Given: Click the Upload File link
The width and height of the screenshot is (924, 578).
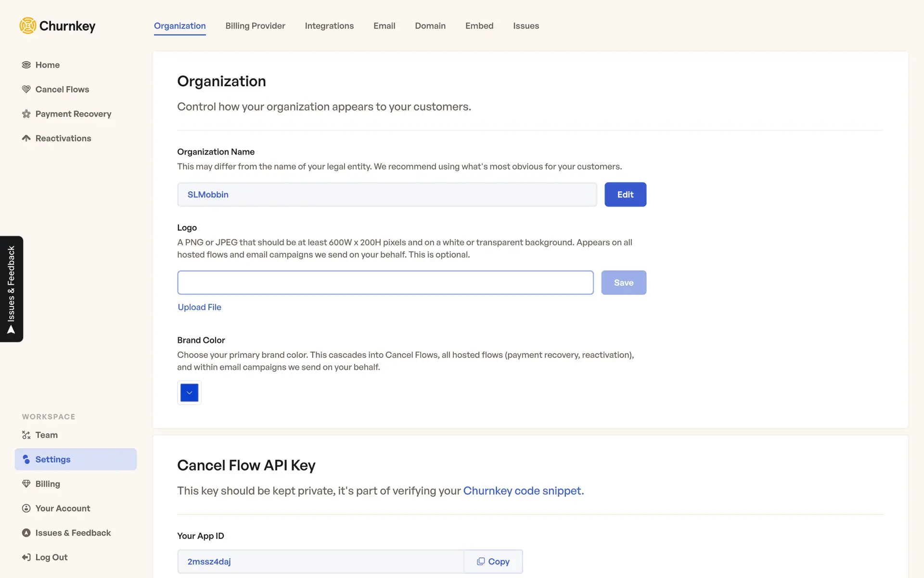Looking at the screenshot, I should coord(199,307).
